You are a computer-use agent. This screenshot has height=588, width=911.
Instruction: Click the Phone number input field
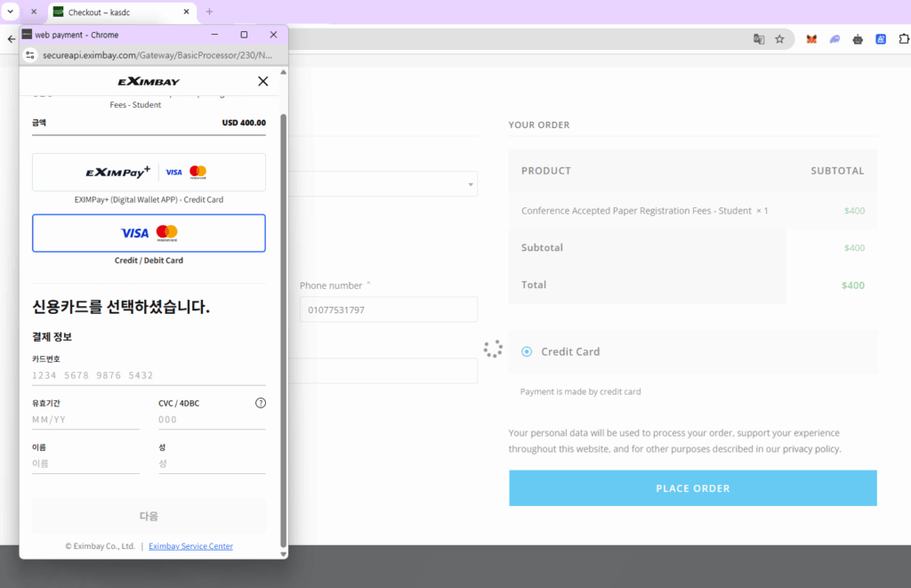tap(389, 310)
